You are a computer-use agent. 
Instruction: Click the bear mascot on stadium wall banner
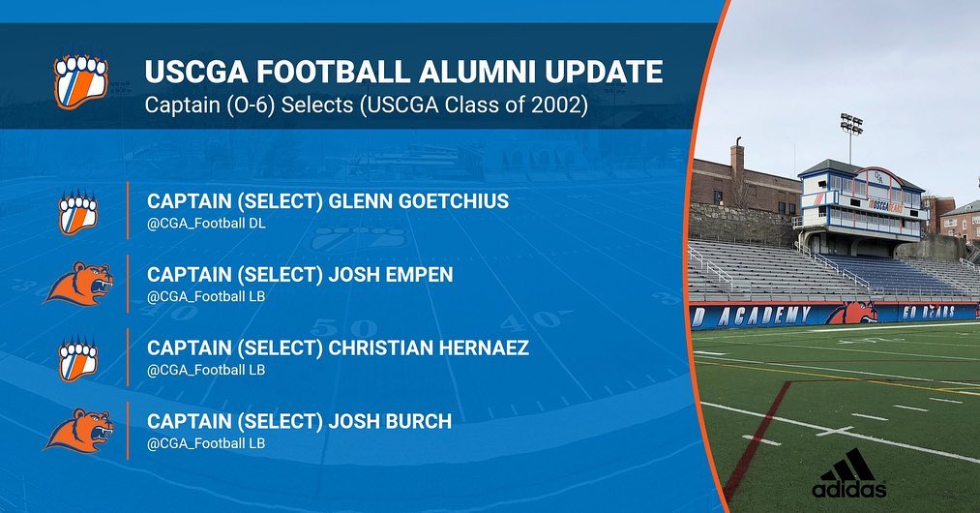tap(859, 313)
